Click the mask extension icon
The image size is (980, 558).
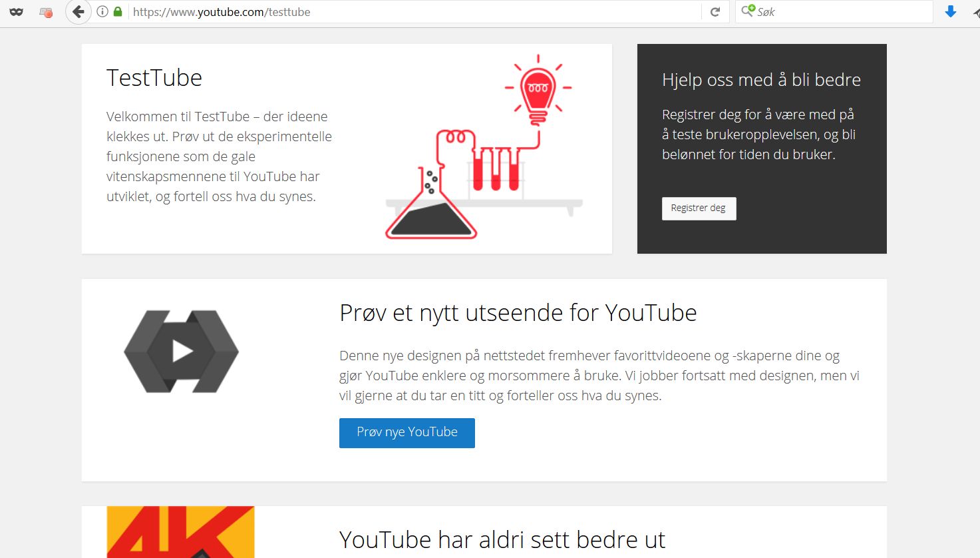(17, 12)
